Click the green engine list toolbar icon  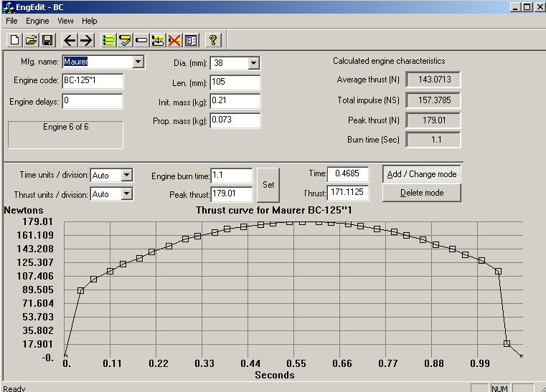(108, 40)
